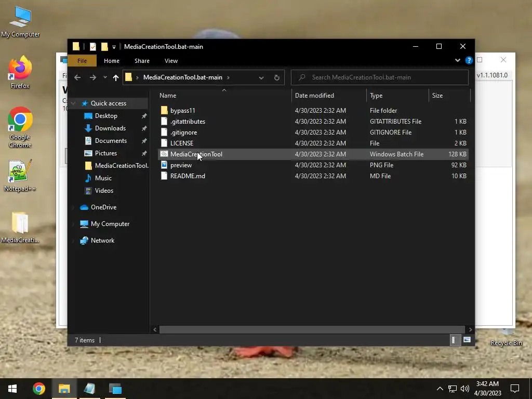532x399 pixels.
Task: Refresh the MediaCreationTool.bat-main folder
Action: pyautogui.click(x=276, y=77)
